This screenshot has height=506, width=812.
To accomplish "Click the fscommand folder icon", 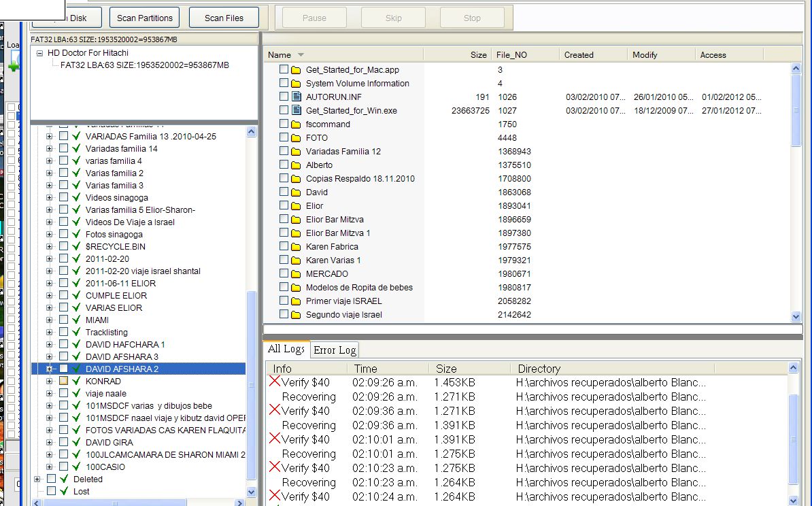I will (x=296, y=124).
